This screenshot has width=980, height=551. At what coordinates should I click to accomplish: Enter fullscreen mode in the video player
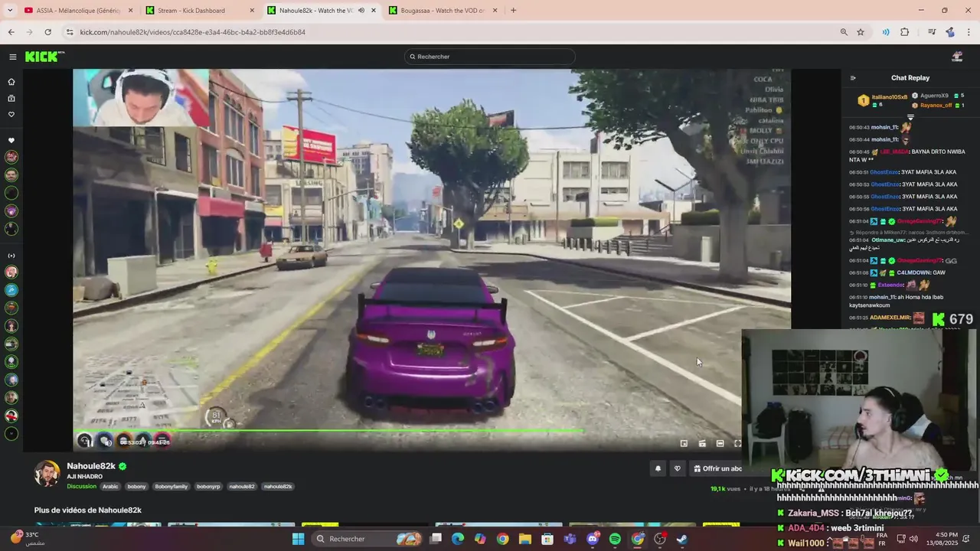point(738,443)
